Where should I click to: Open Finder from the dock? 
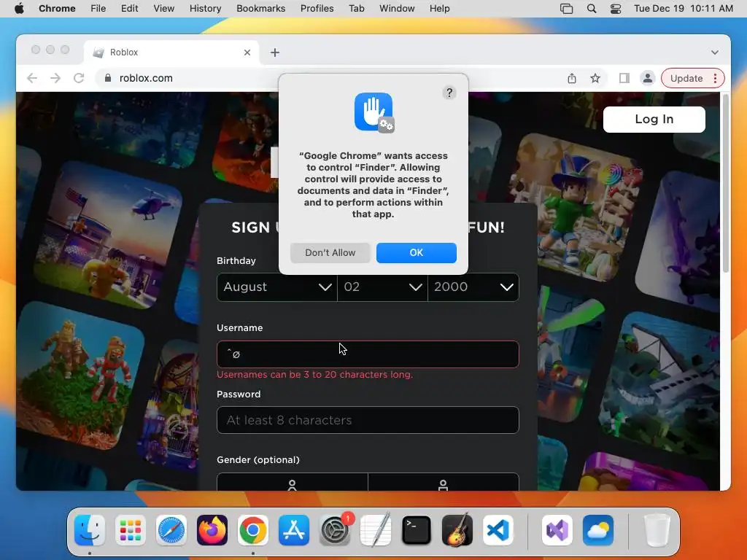pyautogui.click(x=90, y=530)
